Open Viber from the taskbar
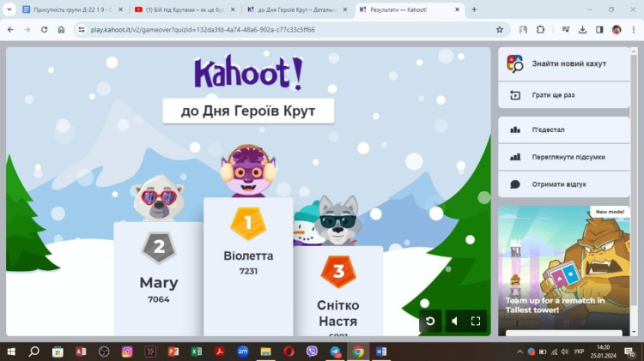The height and width of the screenshot is (361, 644). 312,352
